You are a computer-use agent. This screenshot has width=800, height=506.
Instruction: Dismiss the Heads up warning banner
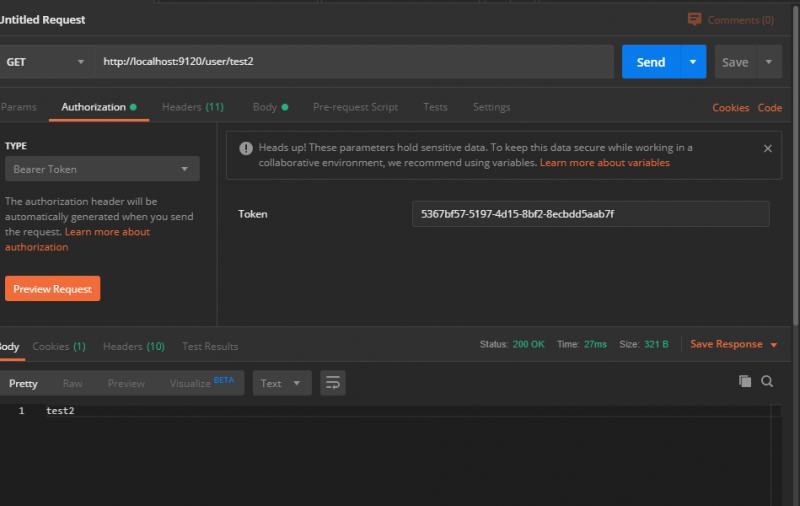click(x=767, y=148)
